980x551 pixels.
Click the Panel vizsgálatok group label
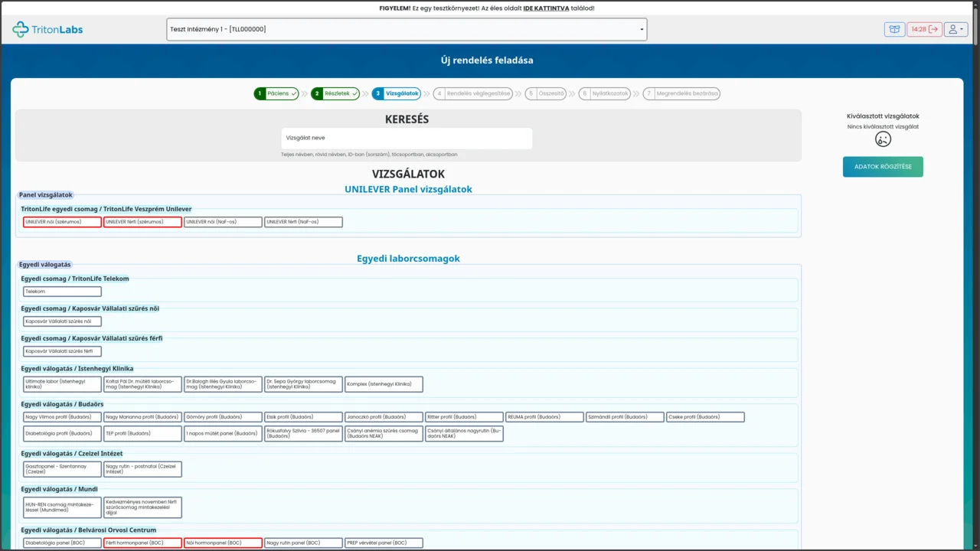tap(46, 194)
